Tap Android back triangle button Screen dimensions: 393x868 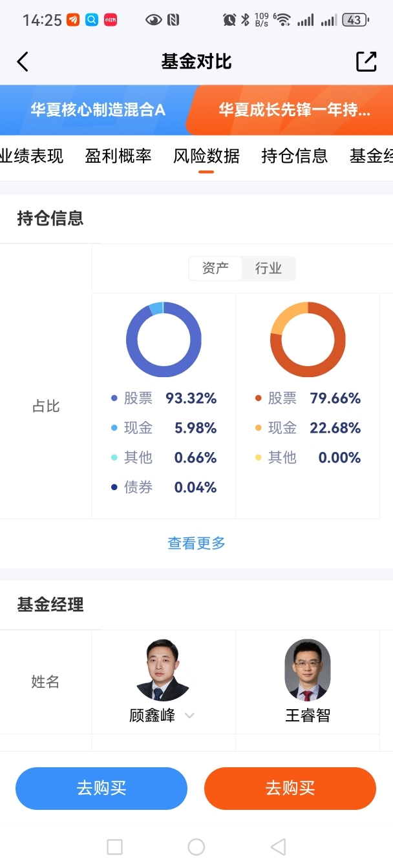click(278, 847)
